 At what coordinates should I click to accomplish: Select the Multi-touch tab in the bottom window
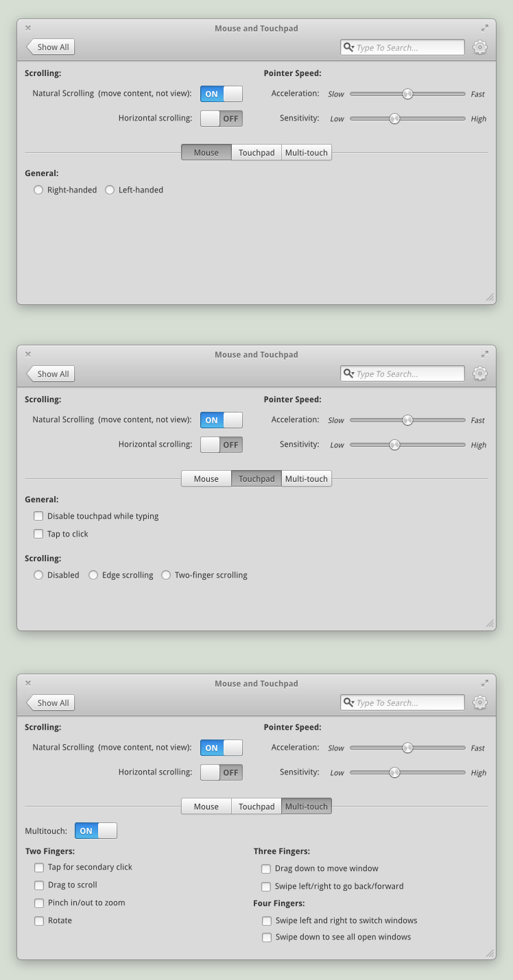[x=307, y=806]
